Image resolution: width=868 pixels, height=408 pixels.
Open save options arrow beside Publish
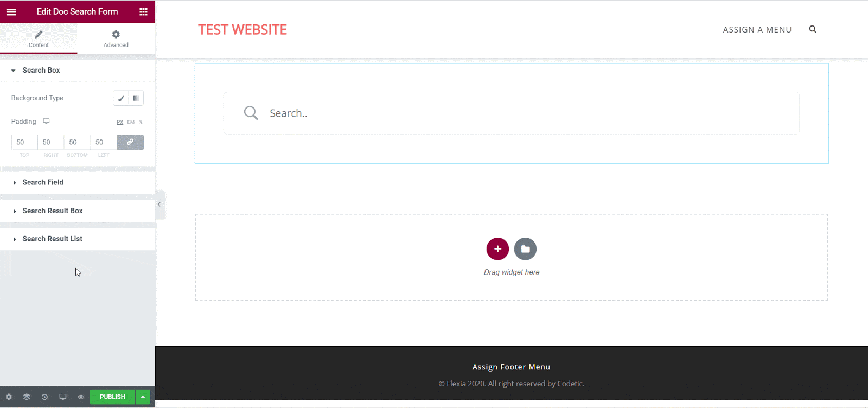coord(143,397)
